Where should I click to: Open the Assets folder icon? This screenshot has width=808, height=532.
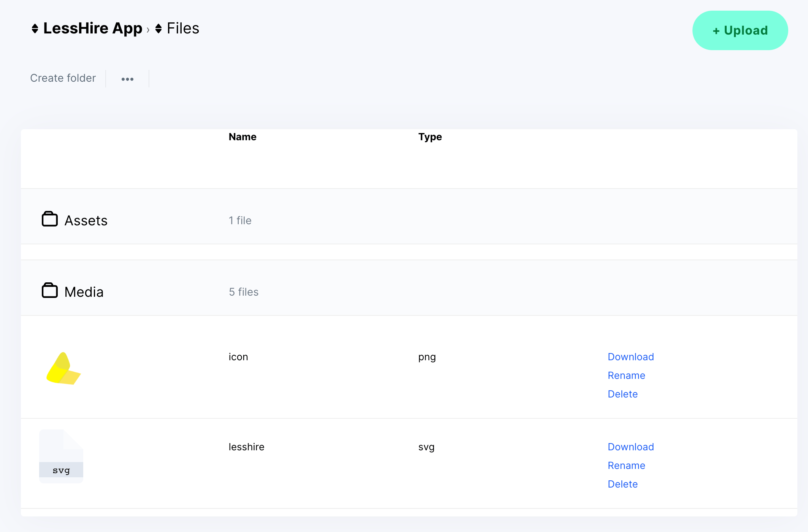point(49,220)
